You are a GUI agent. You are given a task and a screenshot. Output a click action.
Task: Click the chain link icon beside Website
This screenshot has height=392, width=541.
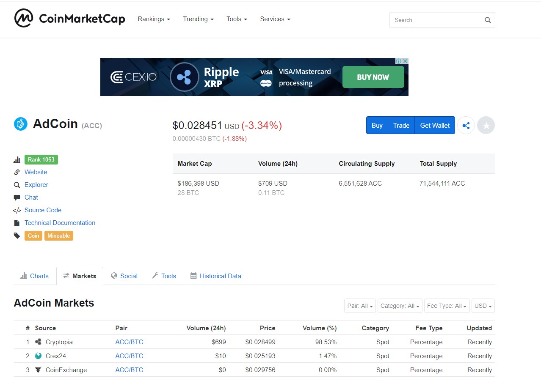[x=17, y=172]
